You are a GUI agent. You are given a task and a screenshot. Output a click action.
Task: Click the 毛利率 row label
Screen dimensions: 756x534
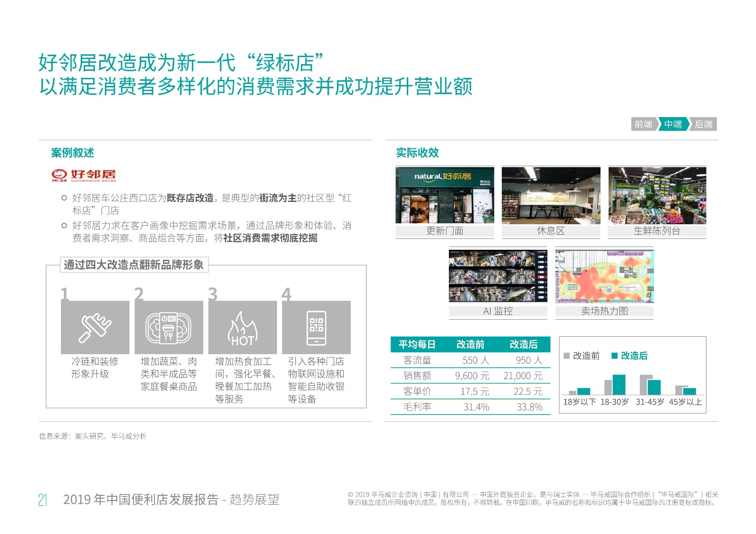[417, 407]
